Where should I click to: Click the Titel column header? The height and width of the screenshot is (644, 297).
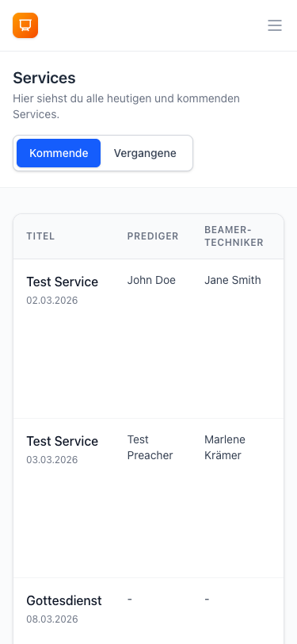[x=40, y=236]
